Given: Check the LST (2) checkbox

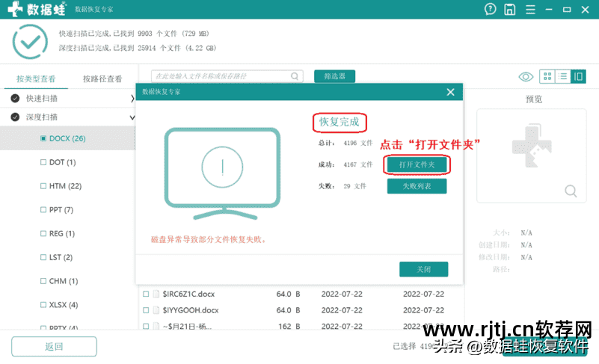Looking at the screenshot, I should 43,257.
